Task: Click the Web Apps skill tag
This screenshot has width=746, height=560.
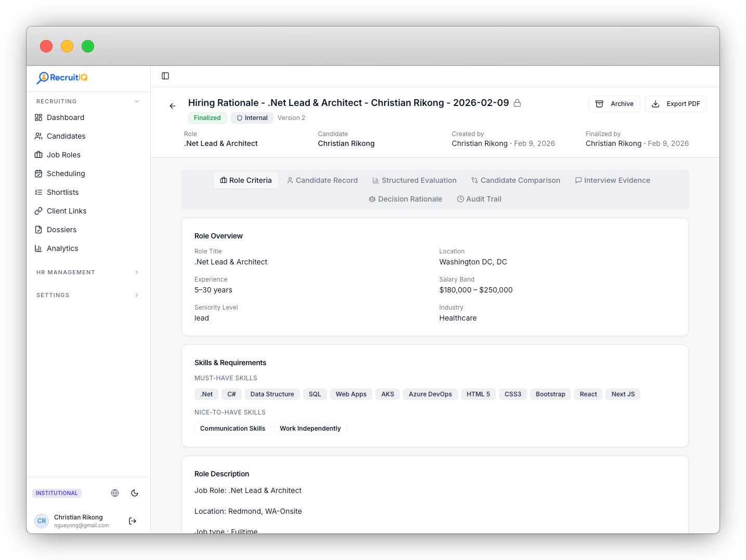Action: [x=351, y=394]
